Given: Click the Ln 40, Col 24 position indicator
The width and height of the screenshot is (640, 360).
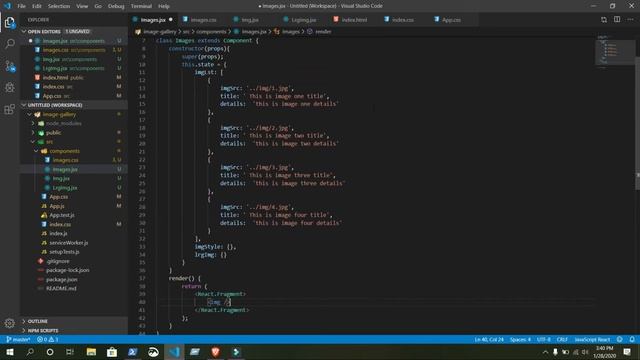Looking at the screenshot, I should [489, 340].
